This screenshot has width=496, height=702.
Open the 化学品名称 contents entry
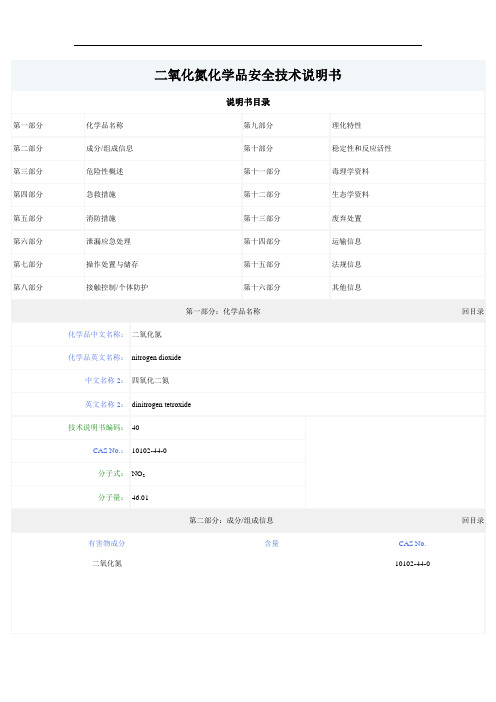pyautogui.click(x=105, y=125)
